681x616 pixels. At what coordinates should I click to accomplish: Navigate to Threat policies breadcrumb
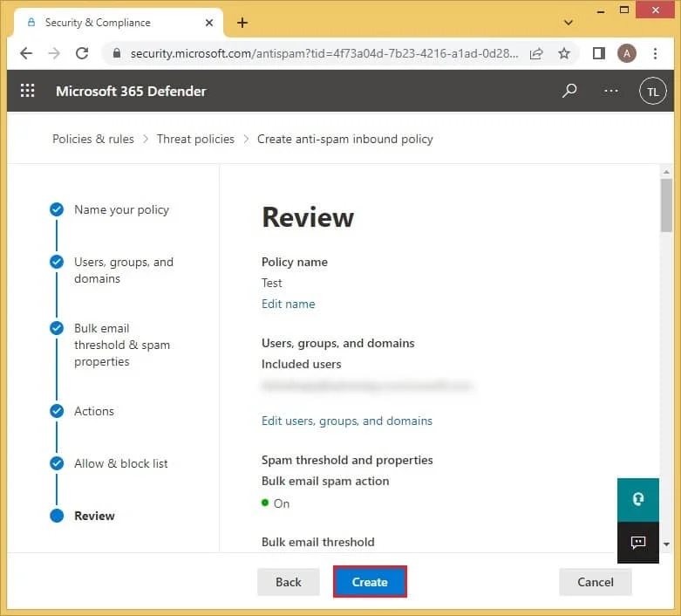pos(195,139)
